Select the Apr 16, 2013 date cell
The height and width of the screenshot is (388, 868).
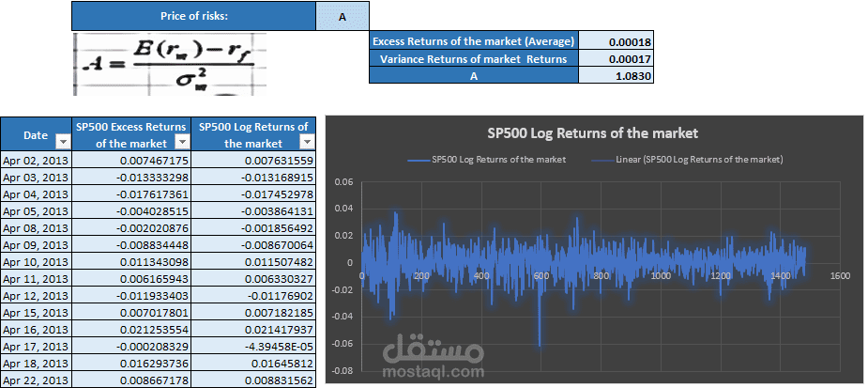pos(36,330)
